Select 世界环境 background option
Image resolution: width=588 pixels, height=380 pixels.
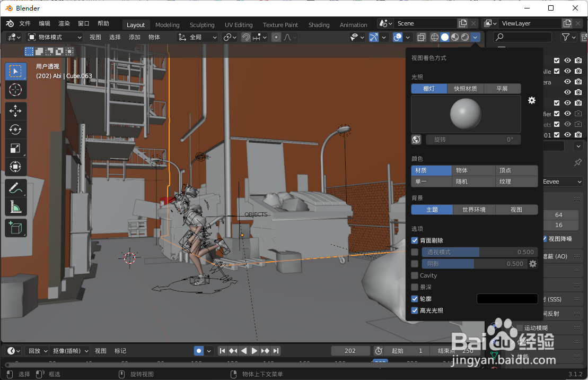[x=474, y=210]
